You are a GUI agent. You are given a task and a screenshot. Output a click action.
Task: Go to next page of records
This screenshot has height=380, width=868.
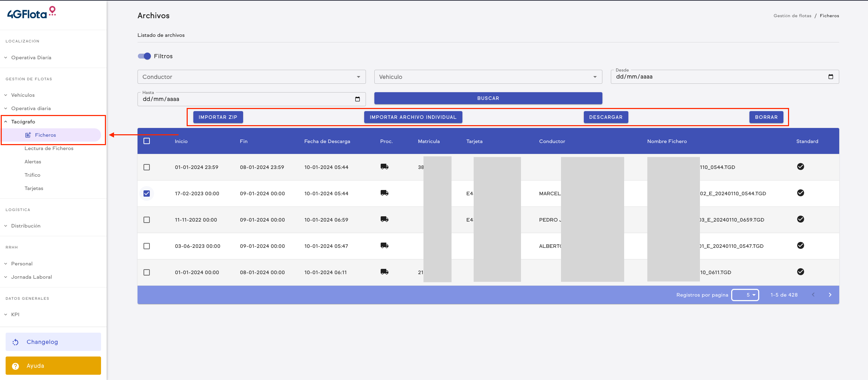click(x=830, y=295)
